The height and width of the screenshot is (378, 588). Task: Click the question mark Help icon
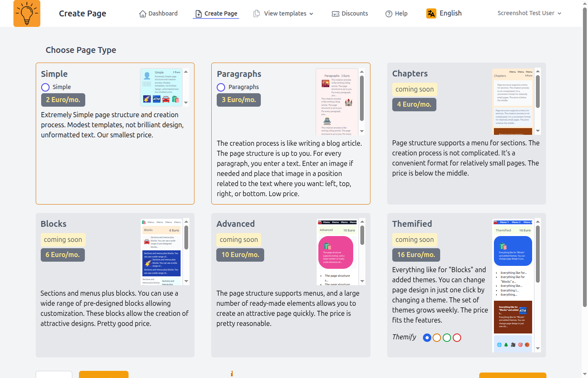[389, 14]
